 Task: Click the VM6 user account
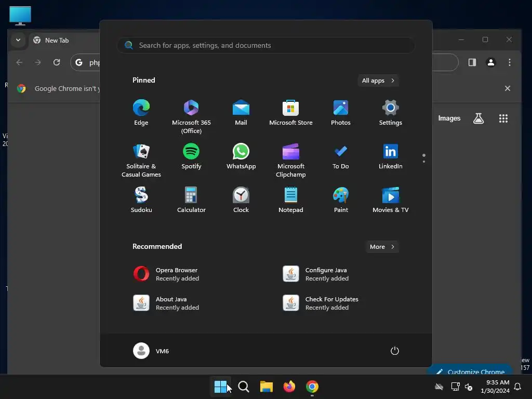pyautogui.click(x=151, y=351)
